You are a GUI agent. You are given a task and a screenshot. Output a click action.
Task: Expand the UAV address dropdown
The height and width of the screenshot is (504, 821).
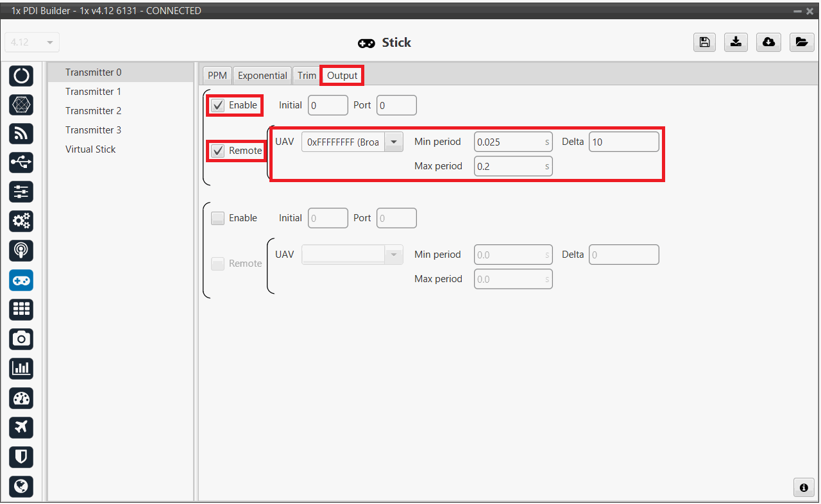tap(393, 142)
